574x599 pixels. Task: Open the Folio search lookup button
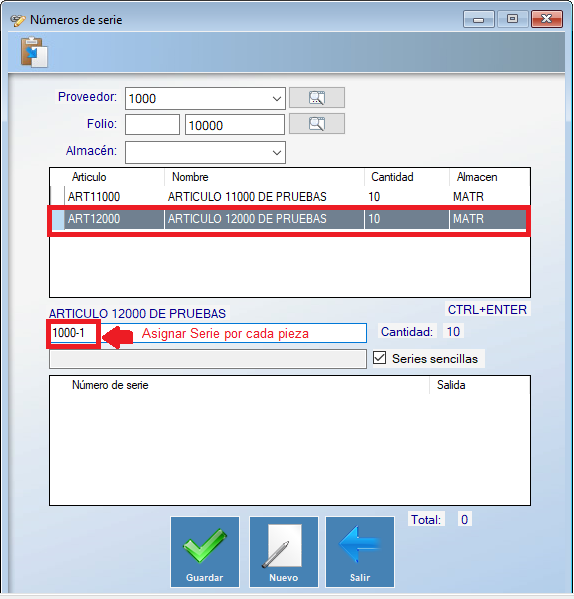317,124
